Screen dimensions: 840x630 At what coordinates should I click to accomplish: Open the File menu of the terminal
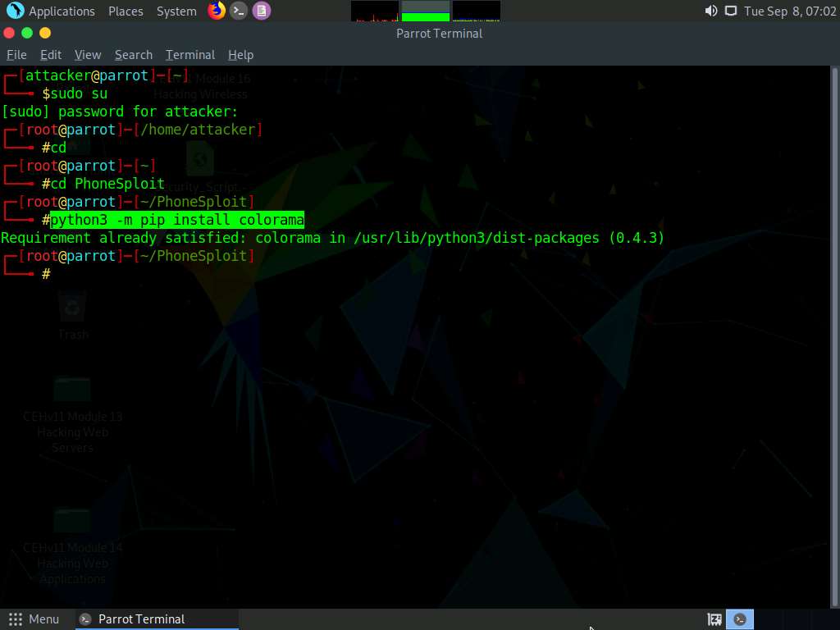pyautogui.click(x=16, y=54)
